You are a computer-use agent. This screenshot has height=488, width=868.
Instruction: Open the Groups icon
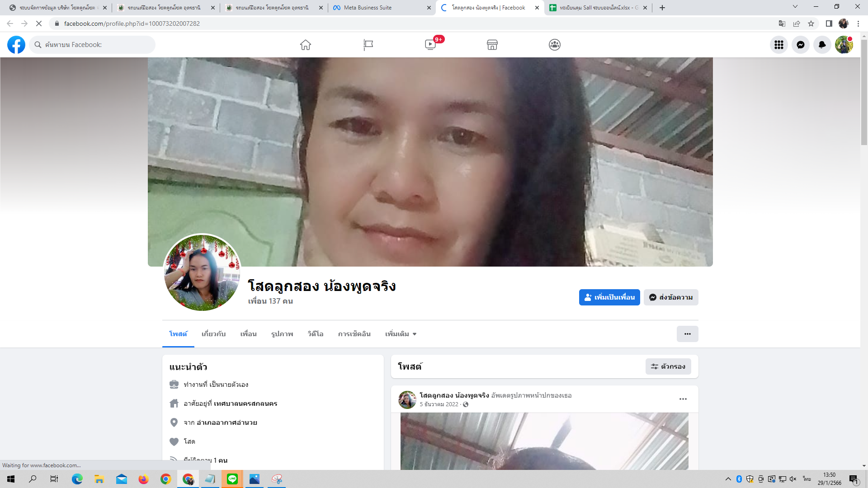[x=555, y=45]
